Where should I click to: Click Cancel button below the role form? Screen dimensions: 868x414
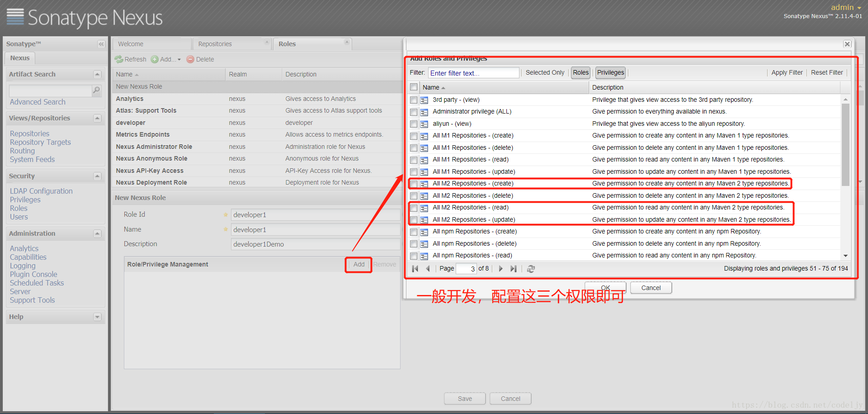[x=510, y=399]
